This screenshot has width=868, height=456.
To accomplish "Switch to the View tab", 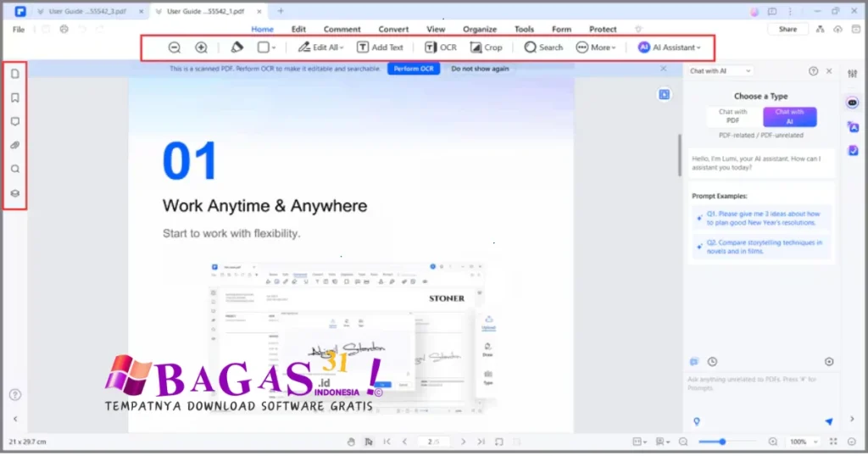I will pyautogui.click(x=436, y=30).
